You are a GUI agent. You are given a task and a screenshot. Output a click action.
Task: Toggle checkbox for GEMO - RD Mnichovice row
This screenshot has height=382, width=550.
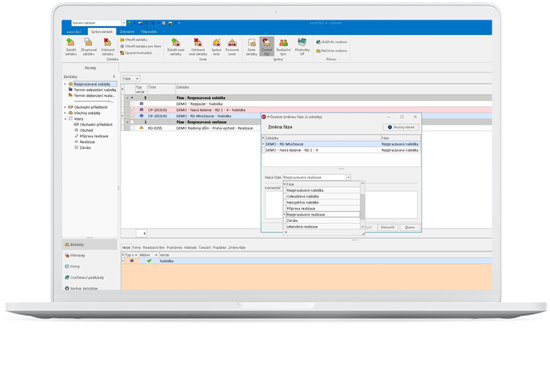pos(133,116)
